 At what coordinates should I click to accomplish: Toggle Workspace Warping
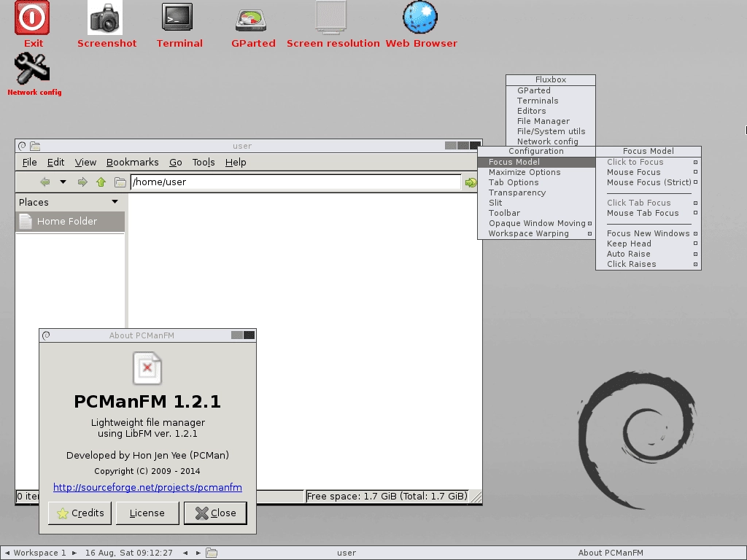pos(536,234)
